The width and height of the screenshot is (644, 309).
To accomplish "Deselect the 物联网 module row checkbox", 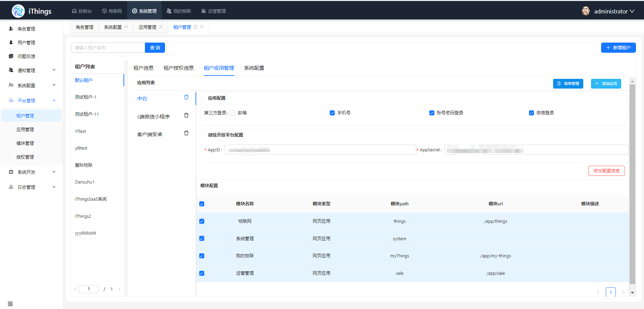I will 202,221.
